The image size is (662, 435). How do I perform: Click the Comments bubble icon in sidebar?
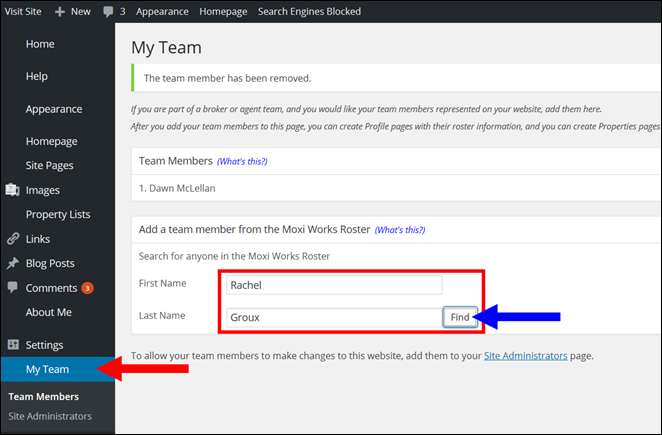[x=12, y=288]
